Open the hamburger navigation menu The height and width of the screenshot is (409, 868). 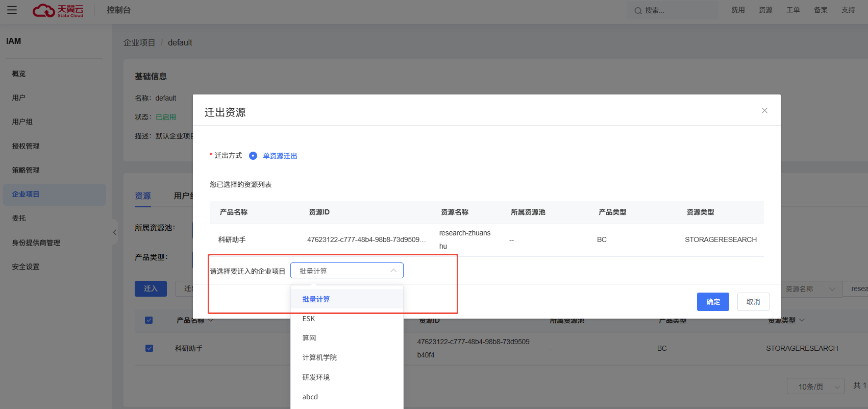pos(12,10)
